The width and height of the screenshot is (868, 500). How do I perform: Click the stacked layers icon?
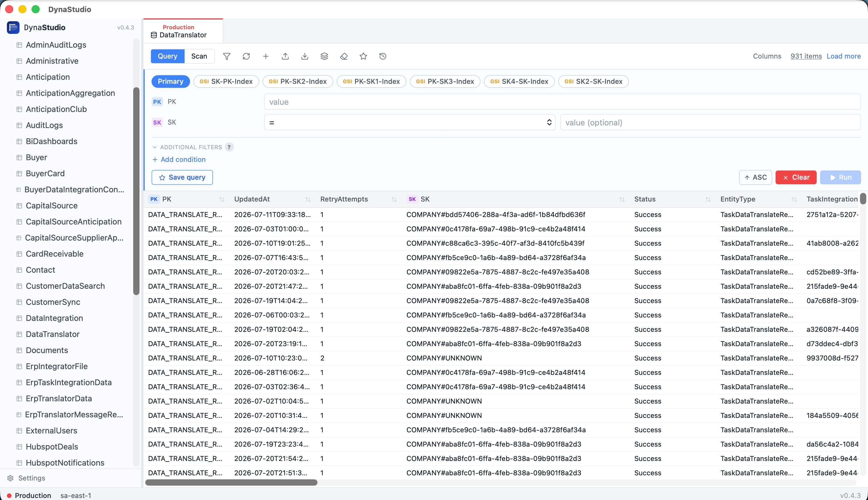[324, 56]
